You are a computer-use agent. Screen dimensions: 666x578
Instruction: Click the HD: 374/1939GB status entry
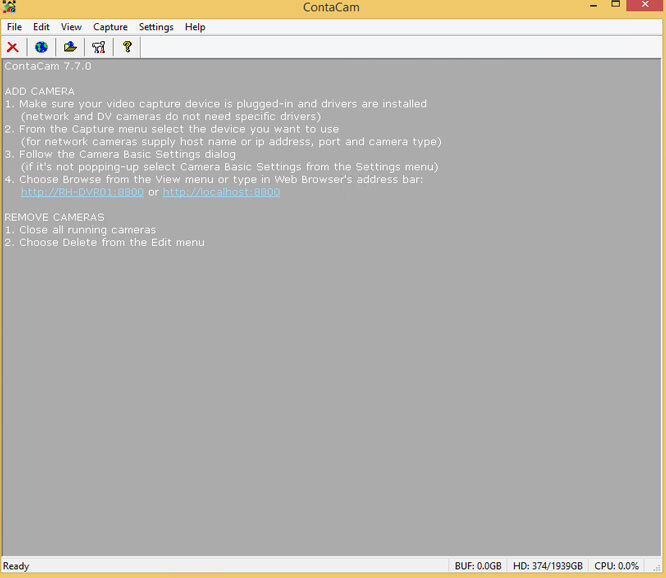[547, 566]
